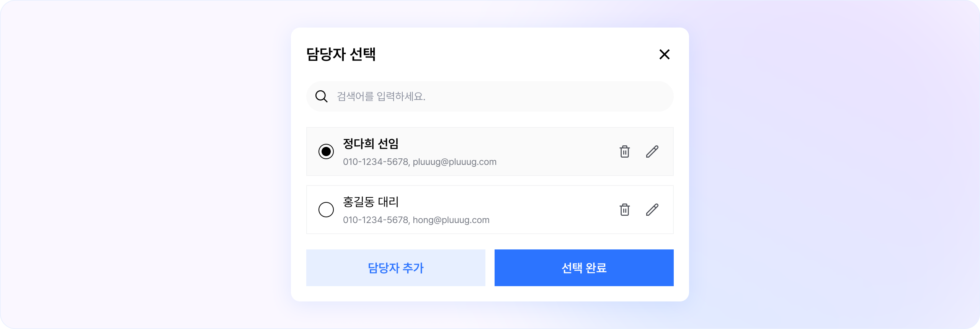Click the 담당자 선택 dialog title
This screenshot has width=980, height=329.
(341, 54)
